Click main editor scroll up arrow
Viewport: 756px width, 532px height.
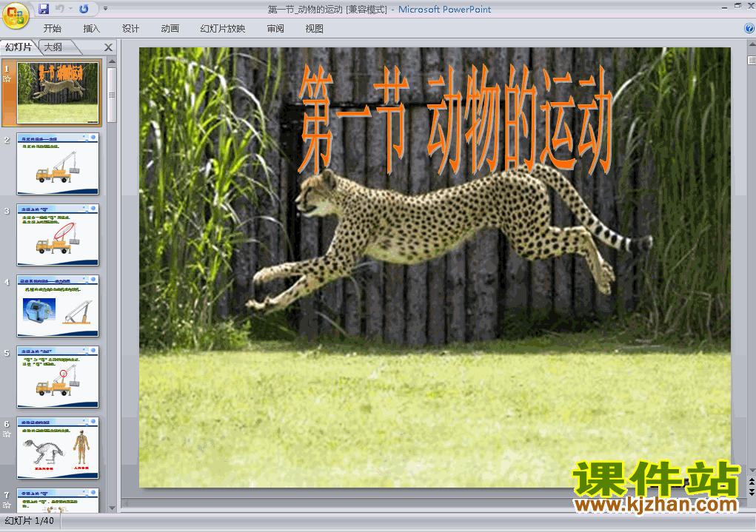point(752,44)
